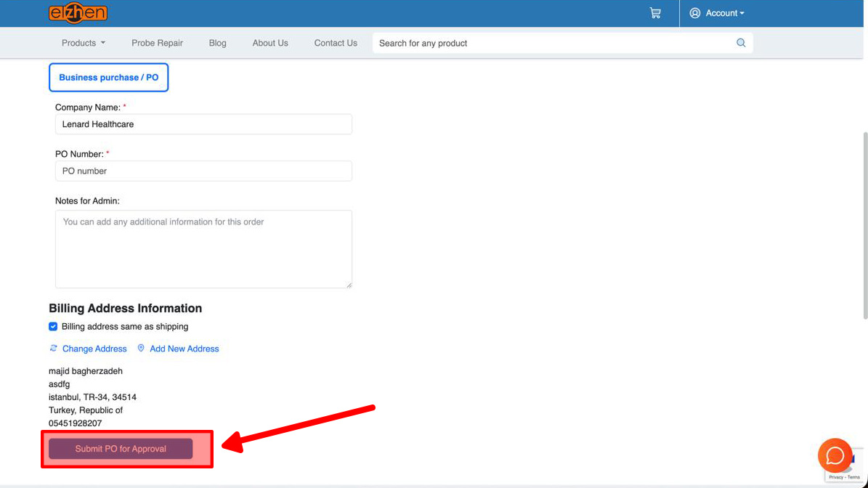This screenshot has height=488, width=868.
Task: Click the search magnifier icon
Action: coord(741,43)
